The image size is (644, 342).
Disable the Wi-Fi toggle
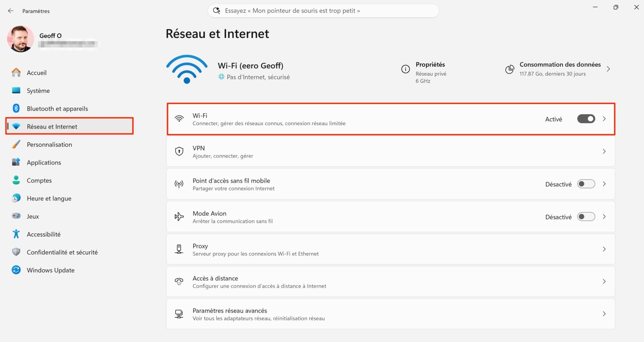(x=586, y=119)
